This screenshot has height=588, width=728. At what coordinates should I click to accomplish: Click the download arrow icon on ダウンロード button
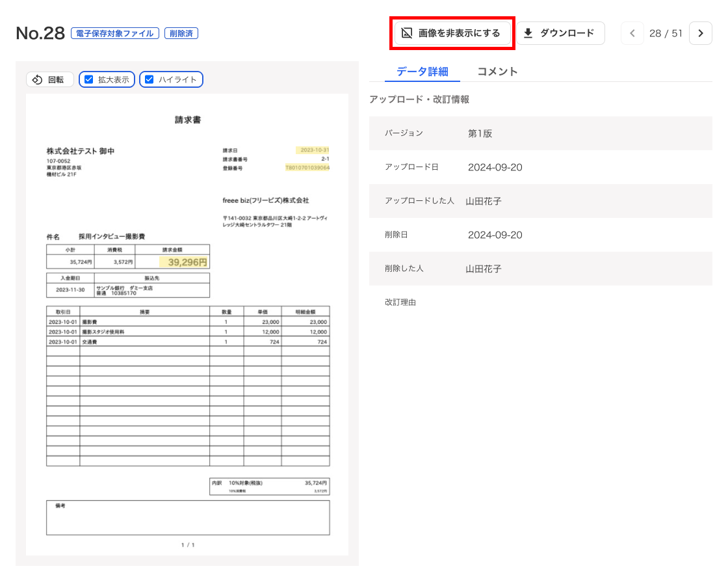coord(529,32)
